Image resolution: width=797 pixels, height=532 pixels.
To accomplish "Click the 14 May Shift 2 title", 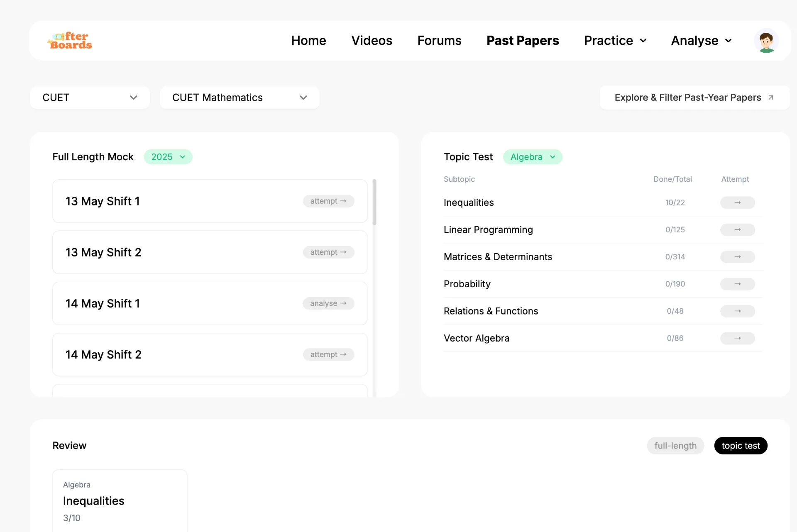I will 103,355.
